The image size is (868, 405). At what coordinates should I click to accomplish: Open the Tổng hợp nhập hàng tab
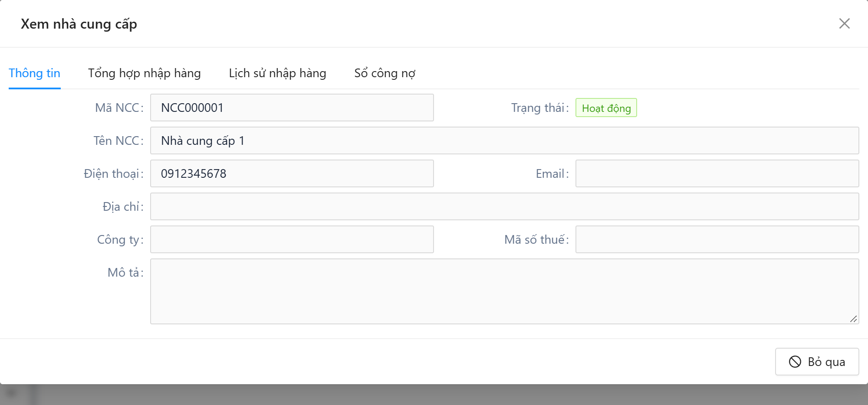point(145,73)
